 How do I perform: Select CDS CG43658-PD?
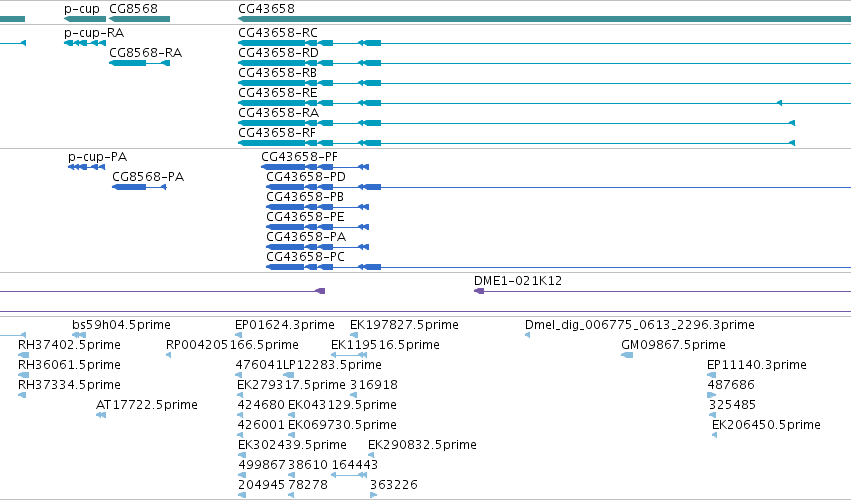[x=558, y=187]
